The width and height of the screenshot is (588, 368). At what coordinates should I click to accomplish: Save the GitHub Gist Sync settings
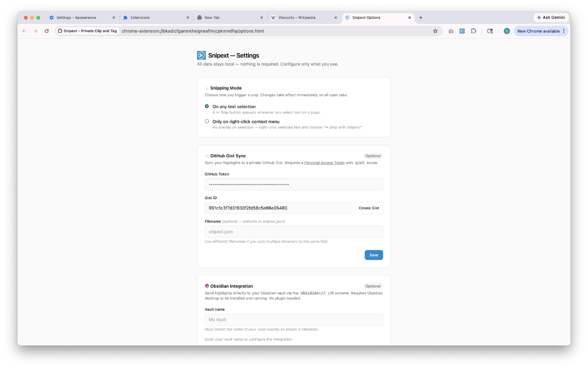pos(374,255)
